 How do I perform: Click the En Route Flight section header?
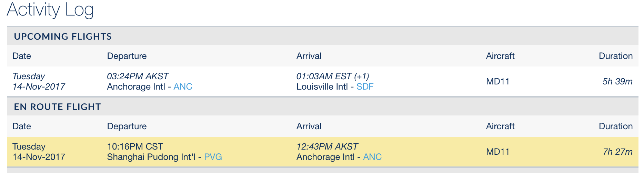[58, 107]
